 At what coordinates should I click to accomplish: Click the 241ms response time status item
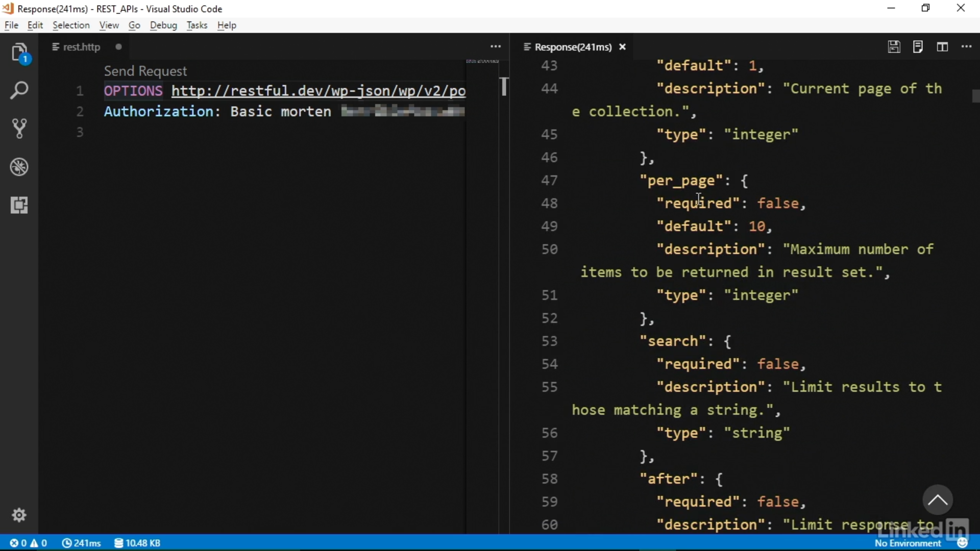pyautogui.click(x=82, y=543)
